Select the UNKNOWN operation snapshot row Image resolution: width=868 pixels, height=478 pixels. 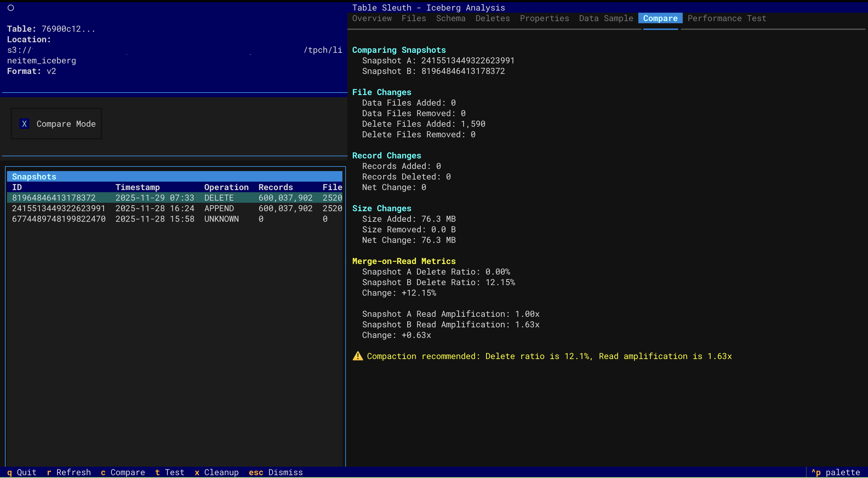pyautogui.click(x=174, y=219)
